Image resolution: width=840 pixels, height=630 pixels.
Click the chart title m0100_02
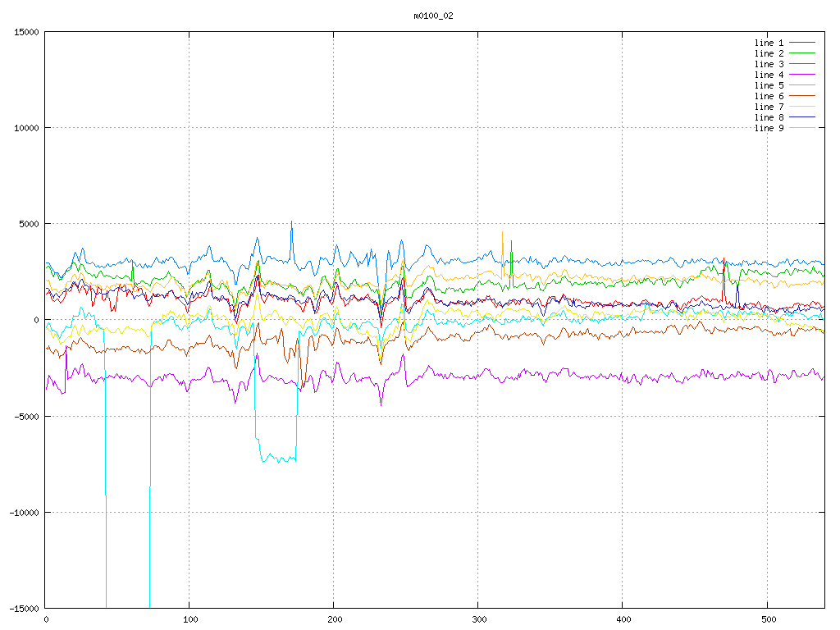433,16
